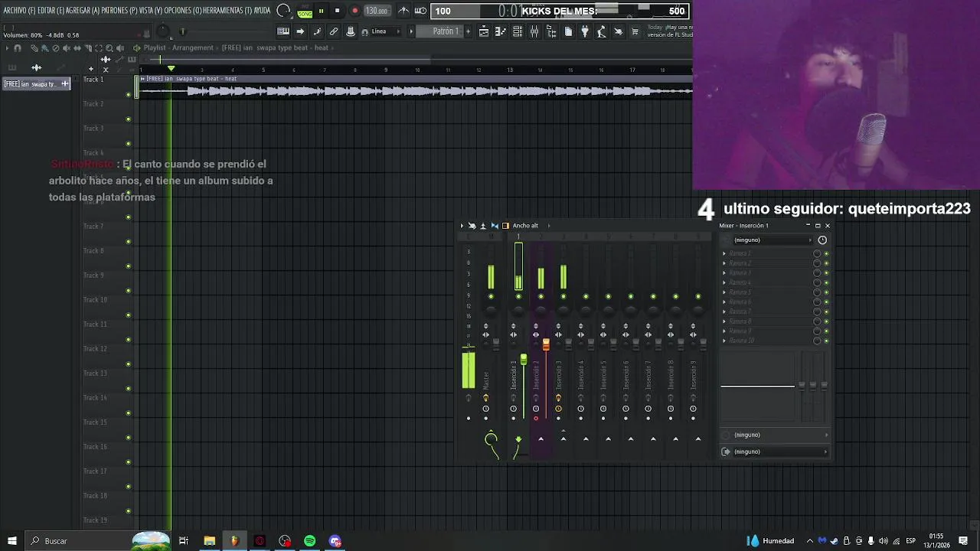Viewport: 980px width, 551px height.
Task: Click the audio clip waveform on Track 1
Action: click(x=416, y=91)
